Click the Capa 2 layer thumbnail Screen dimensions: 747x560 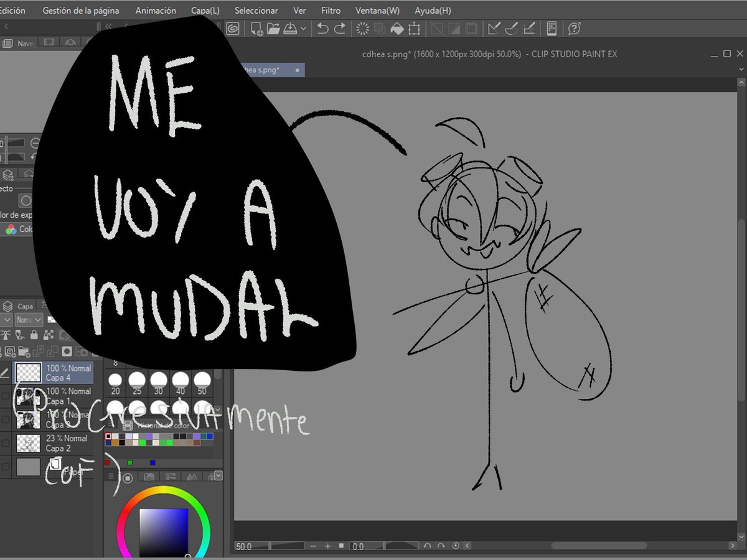(29, 443)
